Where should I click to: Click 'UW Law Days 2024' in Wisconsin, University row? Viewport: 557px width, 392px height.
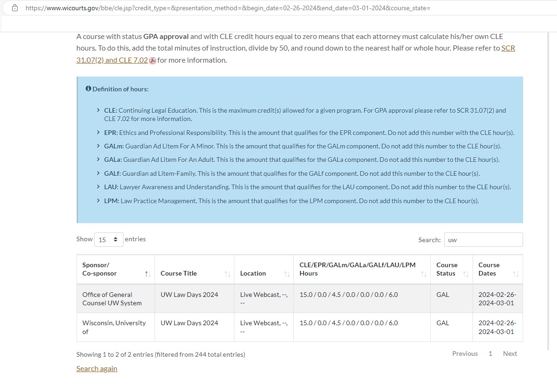[189, 323]
